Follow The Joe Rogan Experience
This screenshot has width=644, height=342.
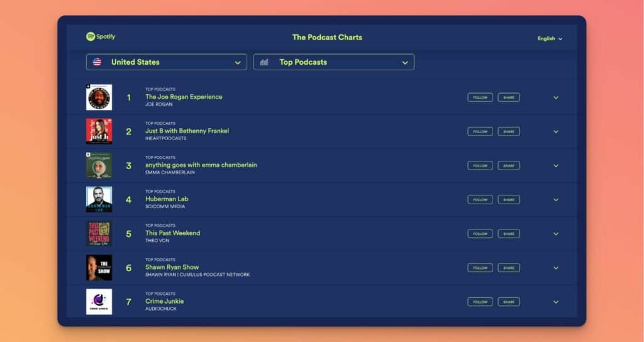click(x=480, y=97)
